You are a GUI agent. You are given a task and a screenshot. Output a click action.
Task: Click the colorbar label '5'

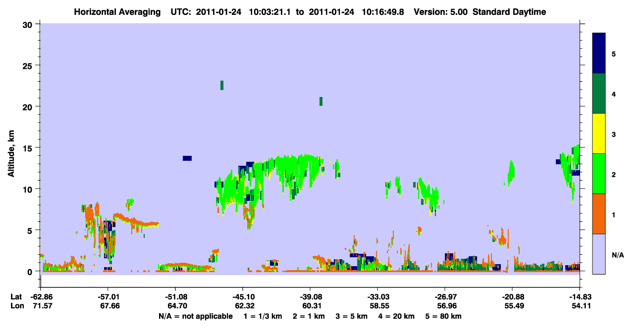[614, 53]
